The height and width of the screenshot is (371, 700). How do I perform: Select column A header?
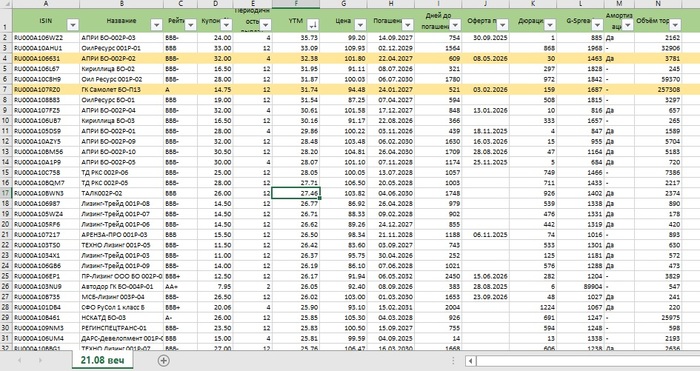(x=46, y=4)
